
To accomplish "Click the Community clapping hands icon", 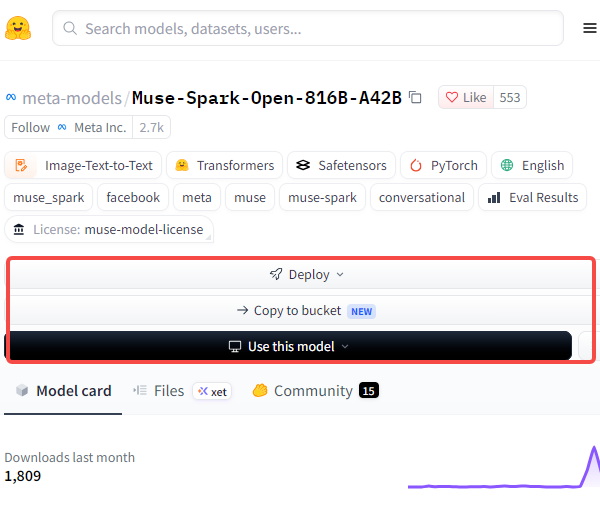I will click(x=260, y=390).
